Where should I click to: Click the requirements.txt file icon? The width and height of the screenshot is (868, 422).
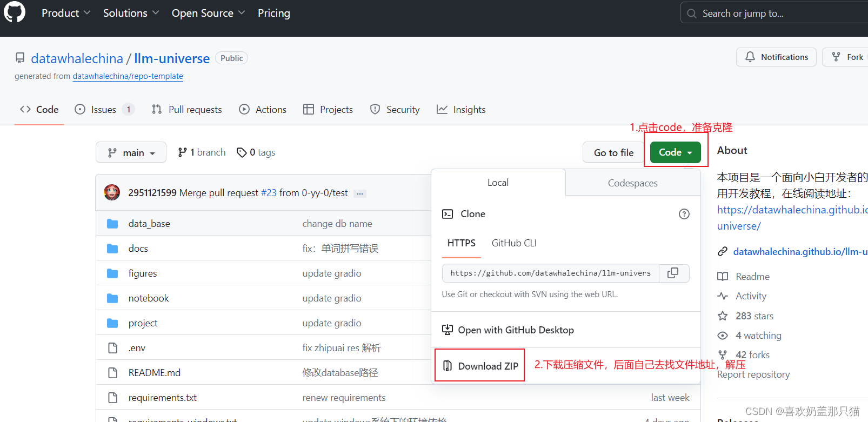click(112, 398)
